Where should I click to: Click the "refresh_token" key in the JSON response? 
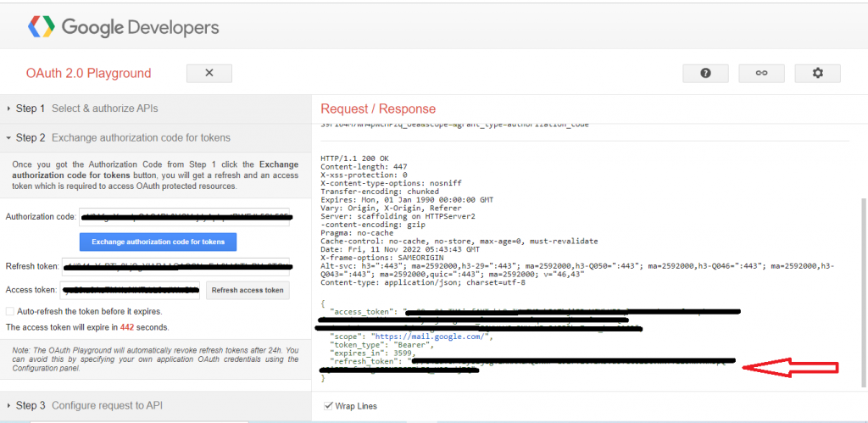365,361
